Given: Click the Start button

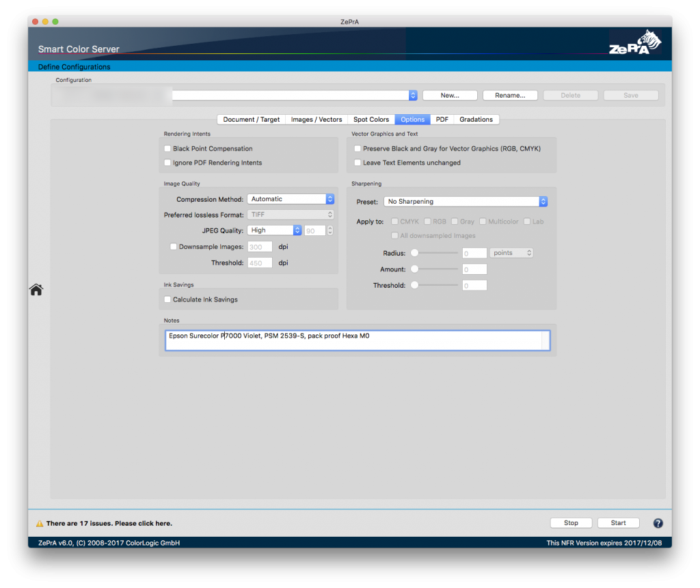Looking at the screenshot, I should coord(618,523).
